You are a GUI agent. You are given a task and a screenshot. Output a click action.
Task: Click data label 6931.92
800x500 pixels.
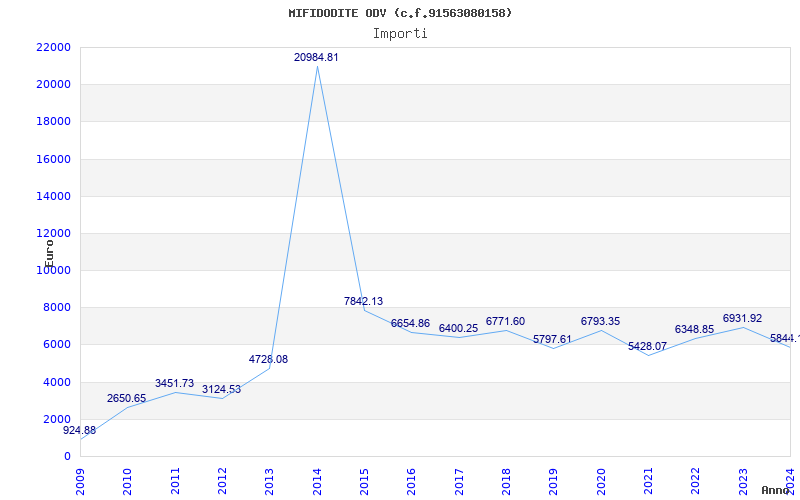[742, 319]
